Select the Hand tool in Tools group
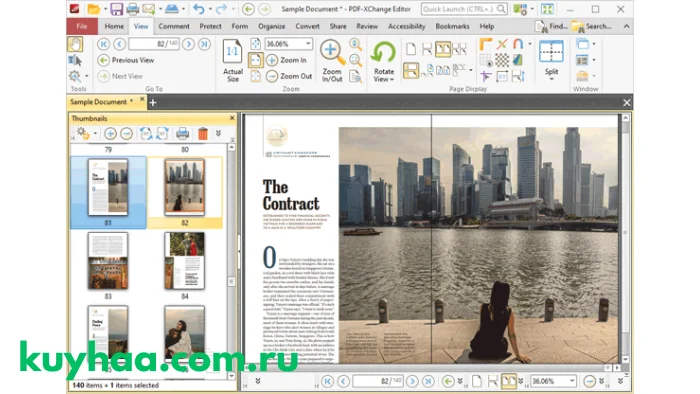This screenshot has width=700, height=394. 75,44
